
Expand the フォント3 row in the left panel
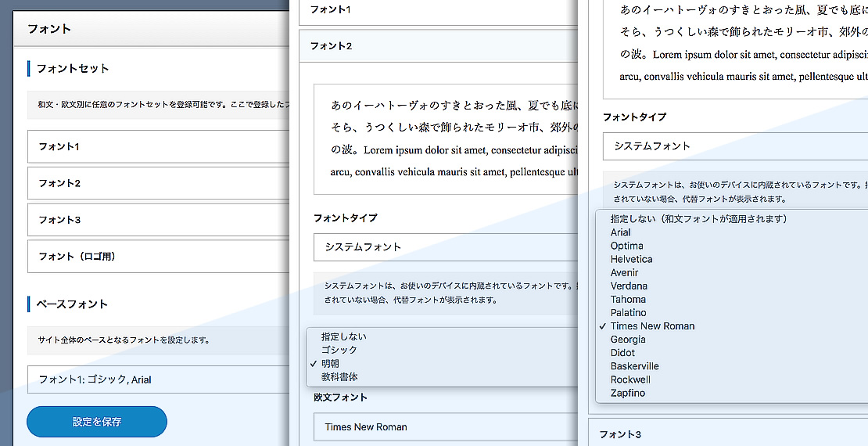[156, 220]
